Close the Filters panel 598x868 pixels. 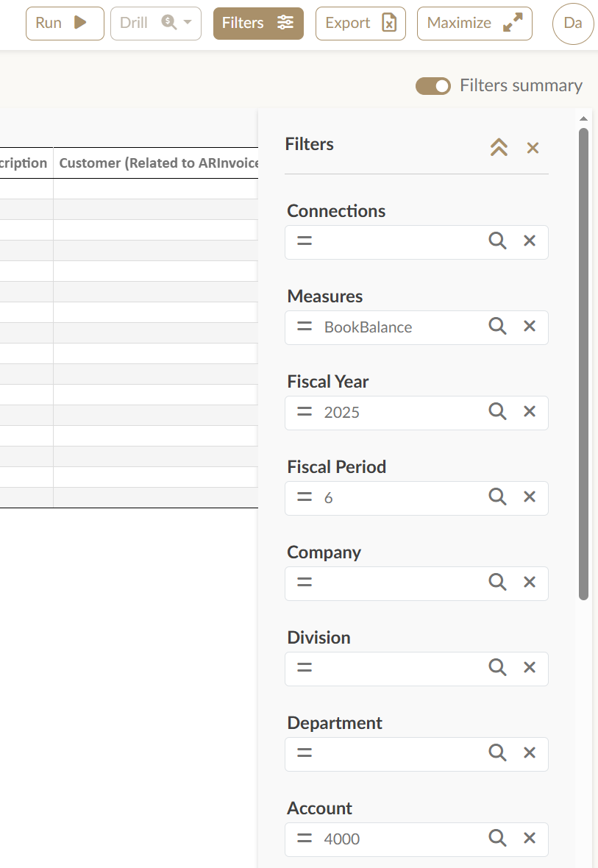point(533,148)
